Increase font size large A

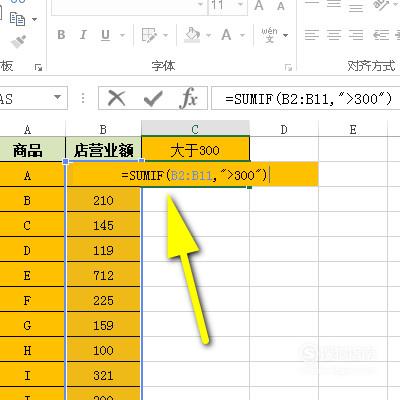pos(259,6)
